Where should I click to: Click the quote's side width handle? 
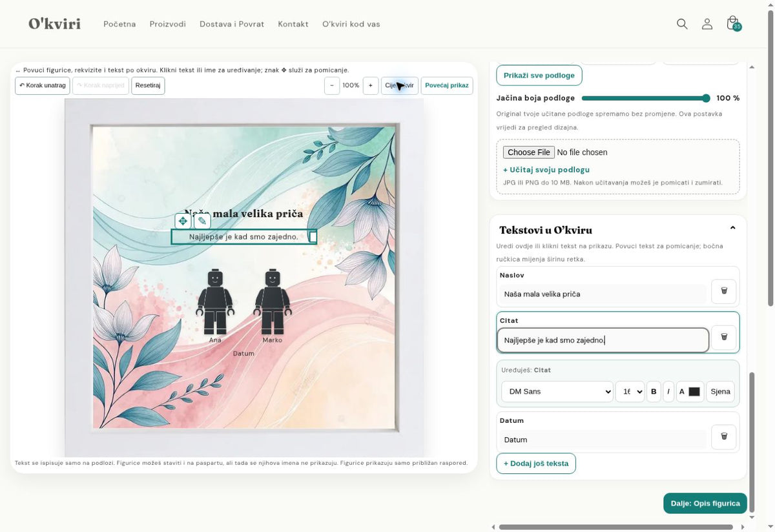313,237
